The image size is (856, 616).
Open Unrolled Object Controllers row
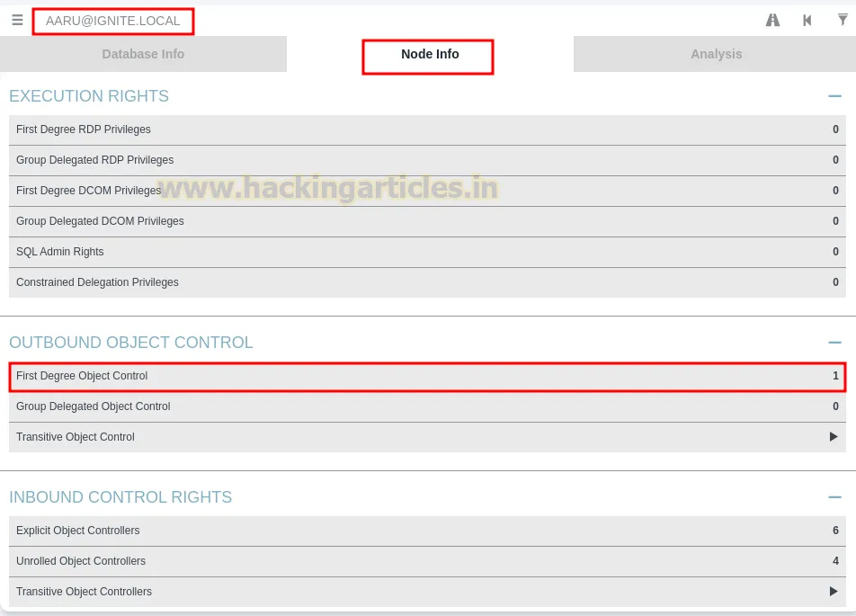click(x=427, y=561)
